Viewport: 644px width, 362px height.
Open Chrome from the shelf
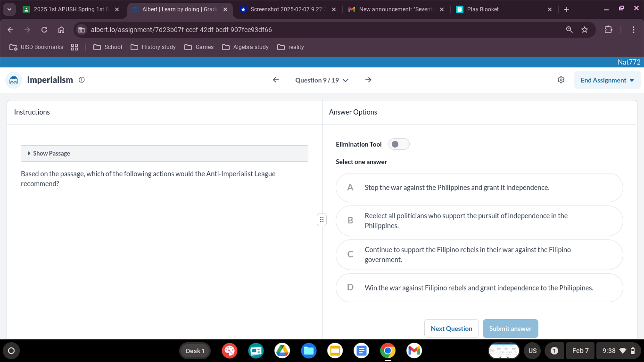point(388,351)
